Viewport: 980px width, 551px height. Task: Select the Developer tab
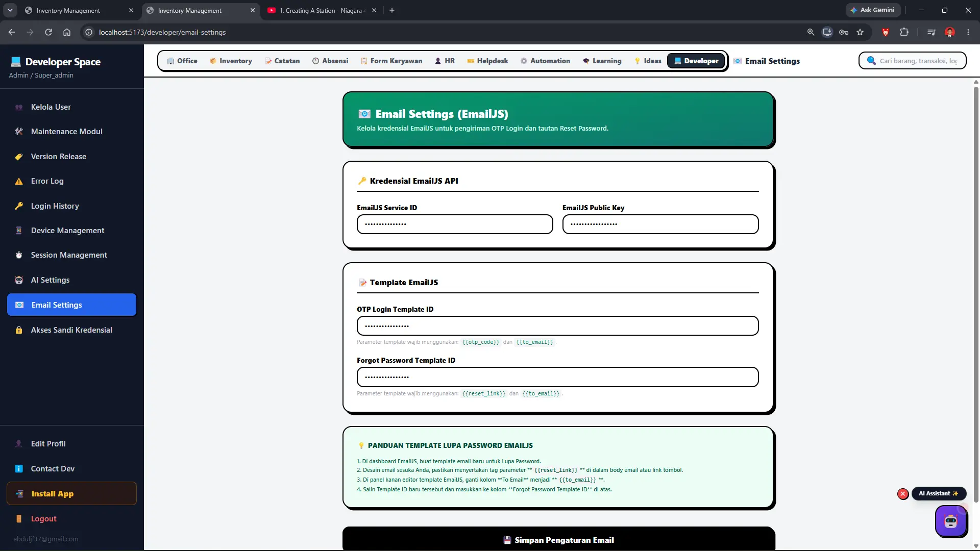tap(696, 61)
